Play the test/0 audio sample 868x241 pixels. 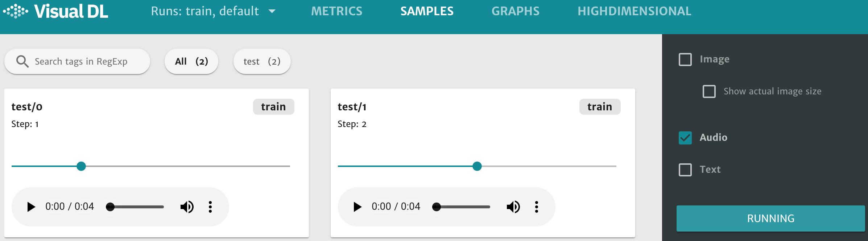(31, 207)
